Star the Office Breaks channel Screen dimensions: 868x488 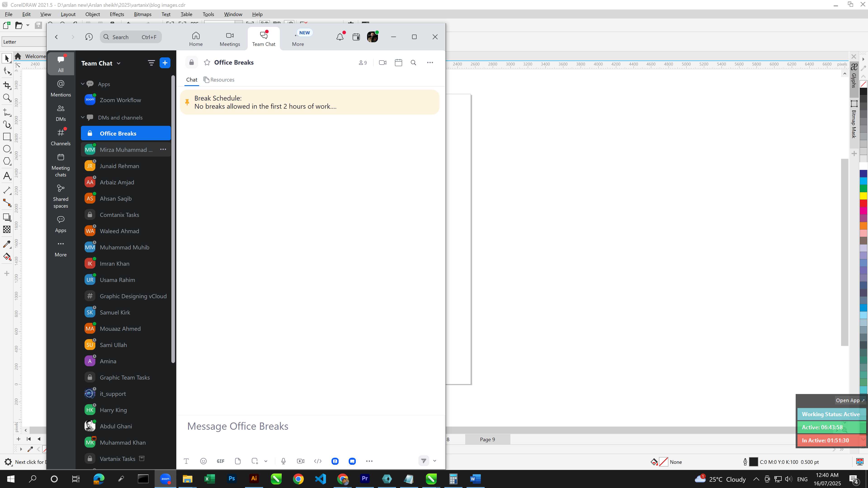207,62
